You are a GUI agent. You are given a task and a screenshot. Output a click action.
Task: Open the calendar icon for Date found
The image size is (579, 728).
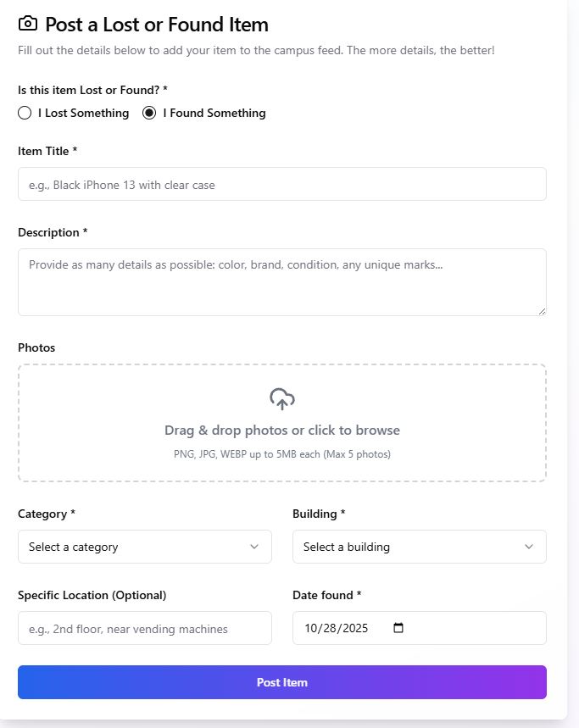coord(398,627)
